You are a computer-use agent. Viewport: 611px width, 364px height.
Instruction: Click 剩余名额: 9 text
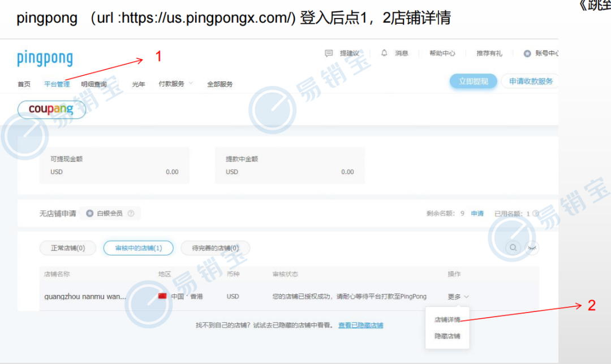coord(445,213)
